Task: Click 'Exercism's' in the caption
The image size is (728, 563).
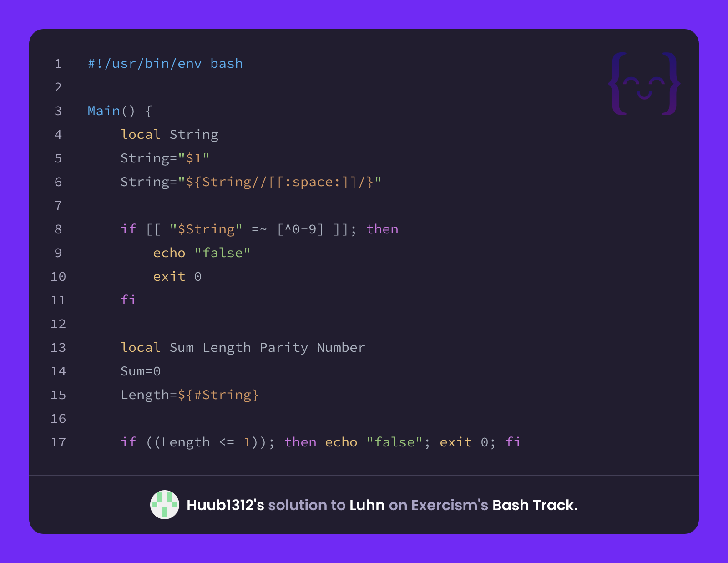Action: click(x=450, y=505)
